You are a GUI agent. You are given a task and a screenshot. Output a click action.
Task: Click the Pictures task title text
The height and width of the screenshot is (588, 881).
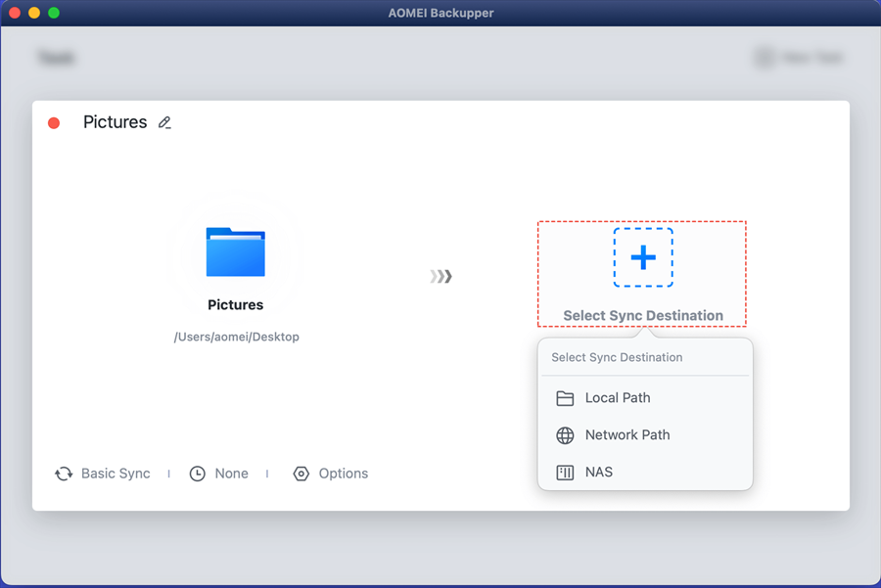click(116, 122)
